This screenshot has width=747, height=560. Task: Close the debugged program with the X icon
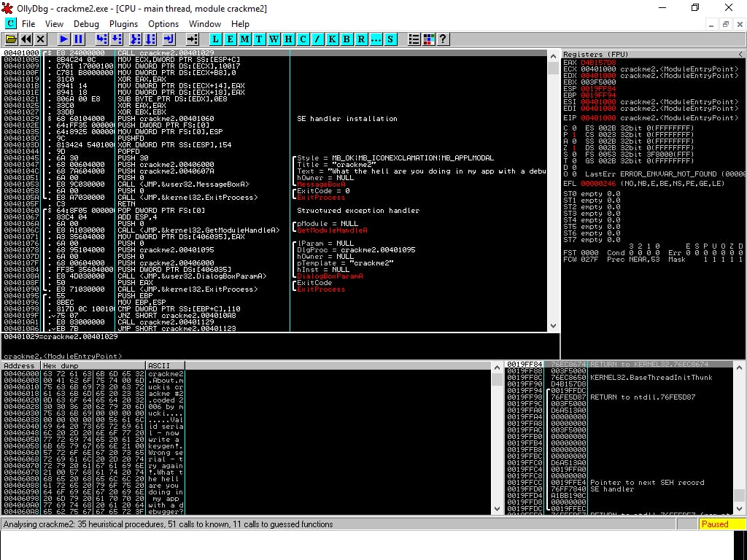click(41, 39)
